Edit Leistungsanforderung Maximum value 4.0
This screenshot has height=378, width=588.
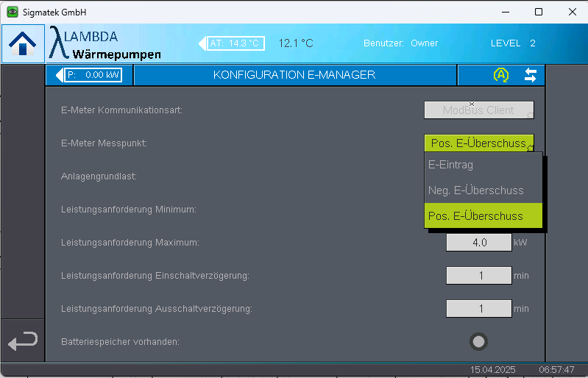(479, 243)
